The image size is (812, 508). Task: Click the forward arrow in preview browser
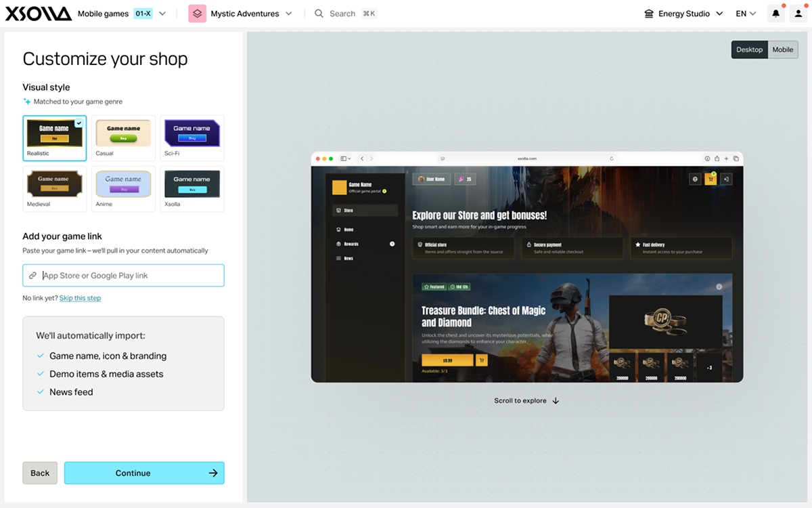(x=371, y=158)
